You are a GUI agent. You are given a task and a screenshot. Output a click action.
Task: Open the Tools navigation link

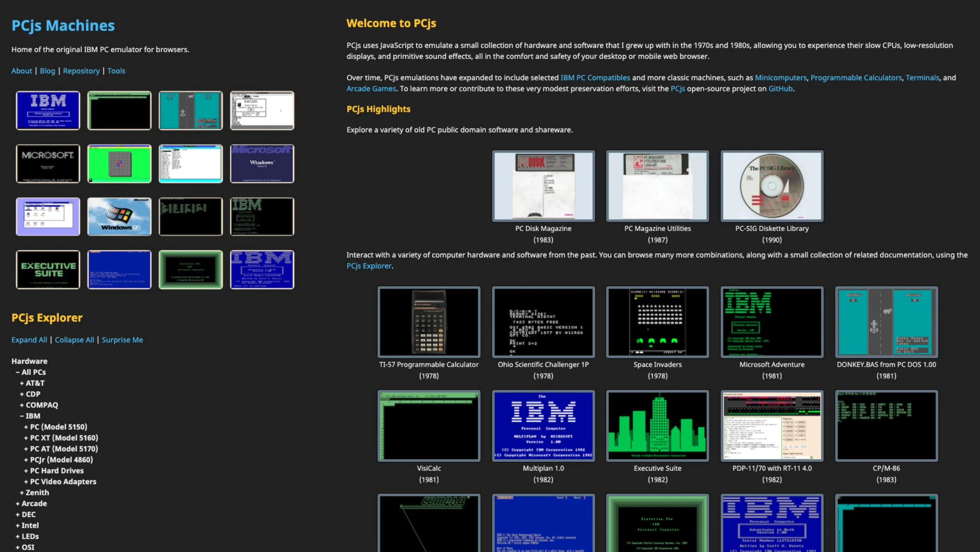(x=116, y=71)
